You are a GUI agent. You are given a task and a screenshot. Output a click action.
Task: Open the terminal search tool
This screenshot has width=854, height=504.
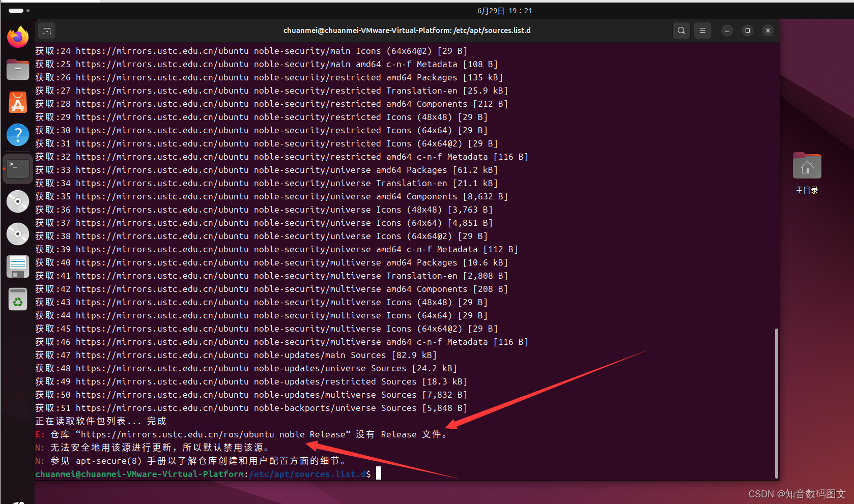point(681,31)
